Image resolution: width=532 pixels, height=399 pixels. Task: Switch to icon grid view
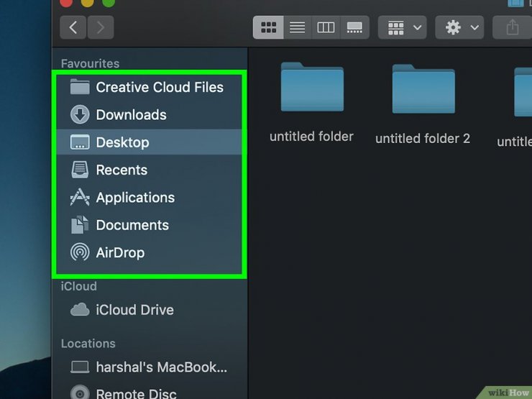pos(268,27)
